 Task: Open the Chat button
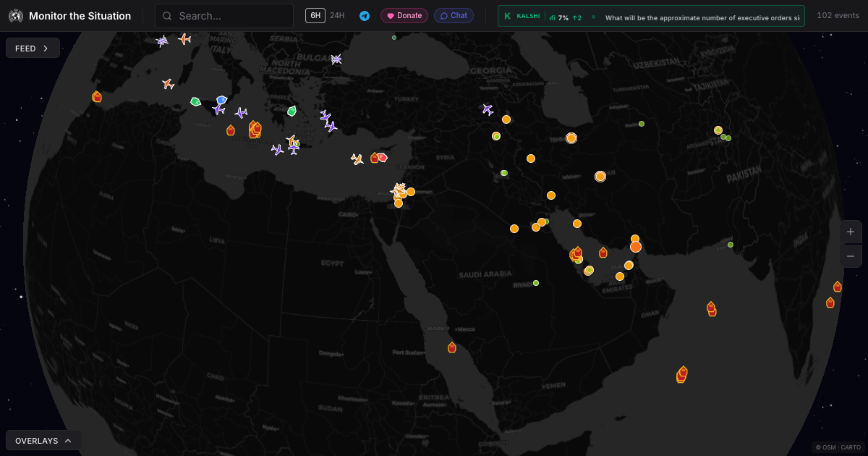pyautogui.click(x=454, y=15)
